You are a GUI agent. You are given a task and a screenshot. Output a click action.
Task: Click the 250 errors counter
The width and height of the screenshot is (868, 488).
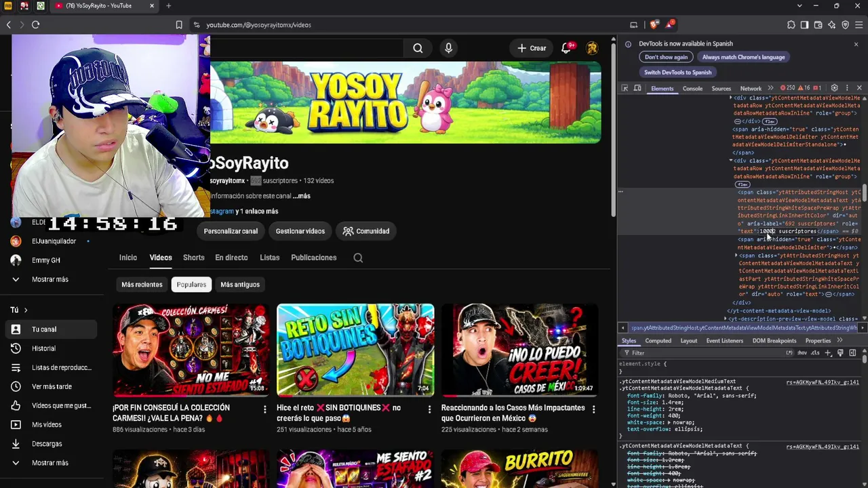coord(788,88)
